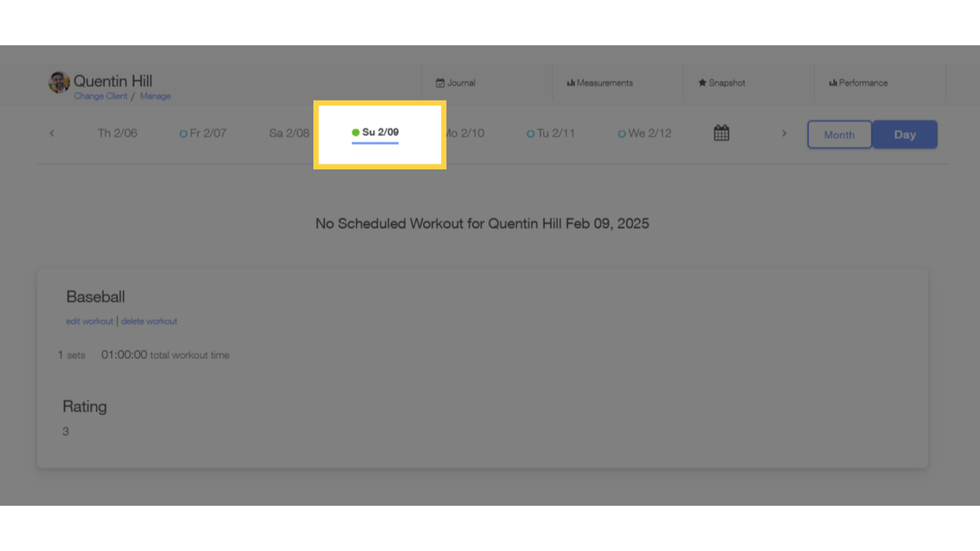Switch to Month view

pos(839,135)
